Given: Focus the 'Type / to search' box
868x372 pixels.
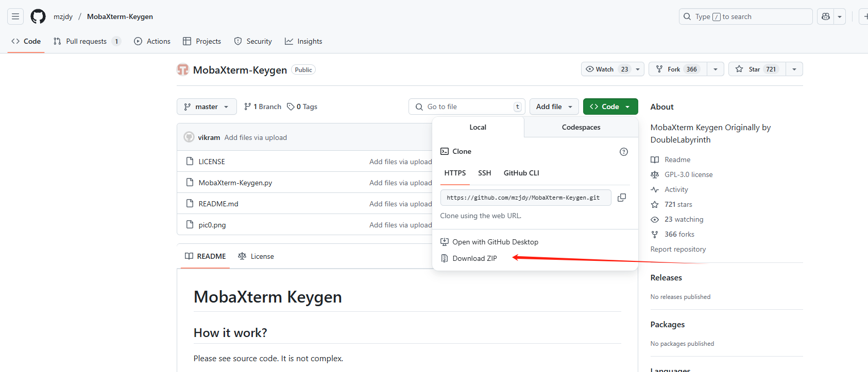Looking at the screenshot, I should (745, 16).
